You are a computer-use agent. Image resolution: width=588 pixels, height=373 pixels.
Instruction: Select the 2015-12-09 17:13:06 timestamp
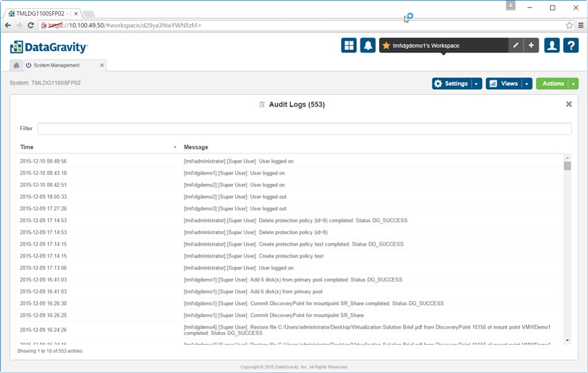coord(43,268)
